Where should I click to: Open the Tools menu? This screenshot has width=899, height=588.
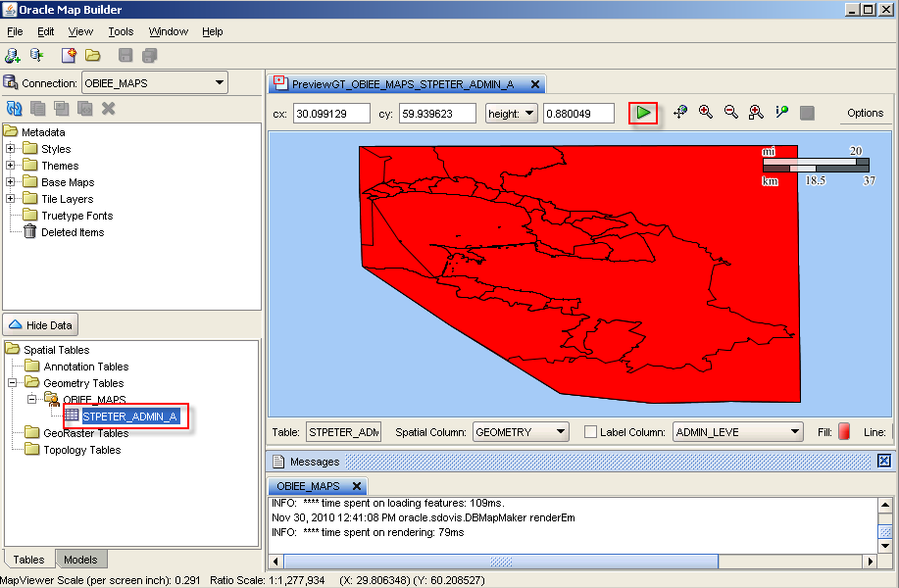point(121,31)
